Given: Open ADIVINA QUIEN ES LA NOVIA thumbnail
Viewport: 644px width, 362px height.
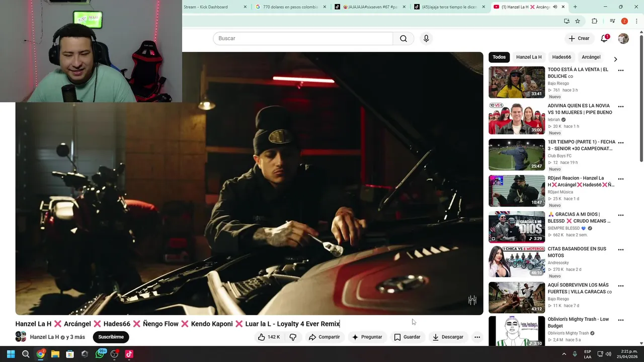Looking at the screenshot, I should coord(517,118).
